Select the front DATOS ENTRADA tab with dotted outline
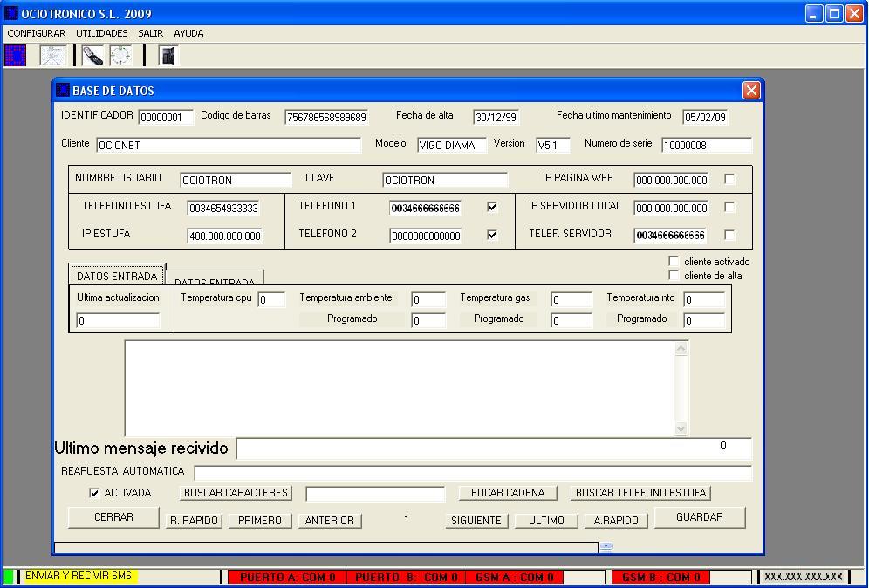Image resolution: width=869 pixels, height=588 pixels. point(117,276)
